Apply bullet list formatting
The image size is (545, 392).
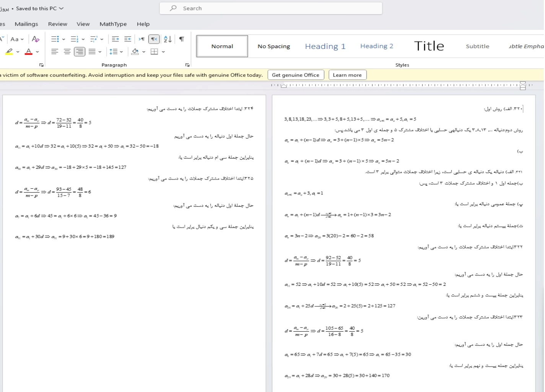[55, 39]
